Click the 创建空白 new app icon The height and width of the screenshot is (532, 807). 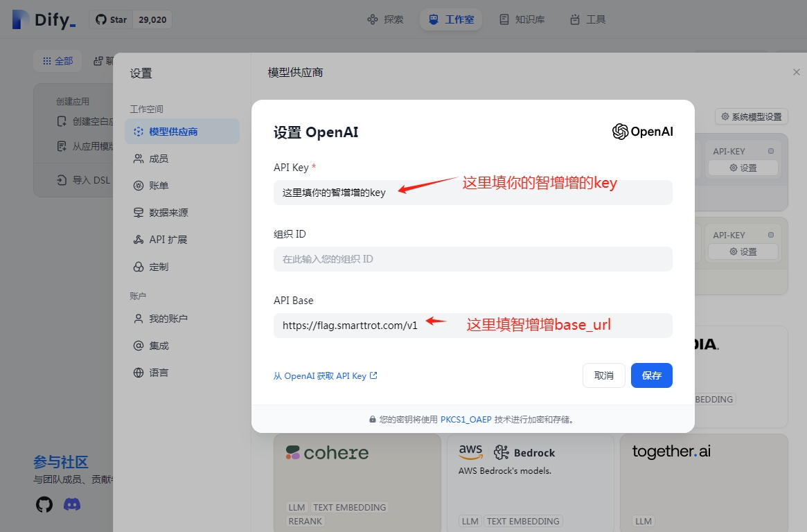62,121
